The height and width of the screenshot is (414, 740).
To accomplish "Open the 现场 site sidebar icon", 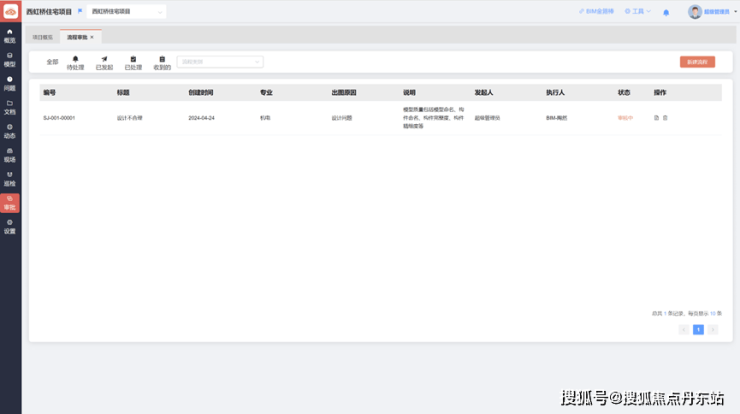I will click(x=10, y=155).
